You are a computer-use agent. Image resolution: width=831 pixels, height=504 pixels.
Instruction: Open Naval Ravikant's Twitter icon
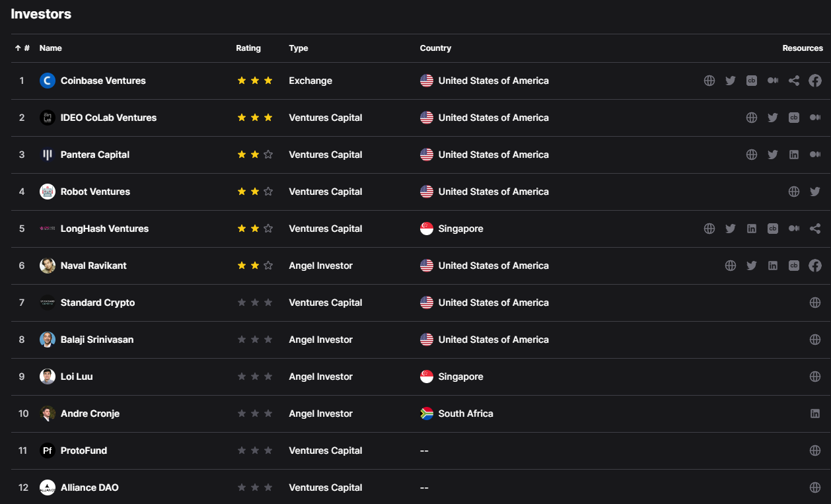pos(751,266)
